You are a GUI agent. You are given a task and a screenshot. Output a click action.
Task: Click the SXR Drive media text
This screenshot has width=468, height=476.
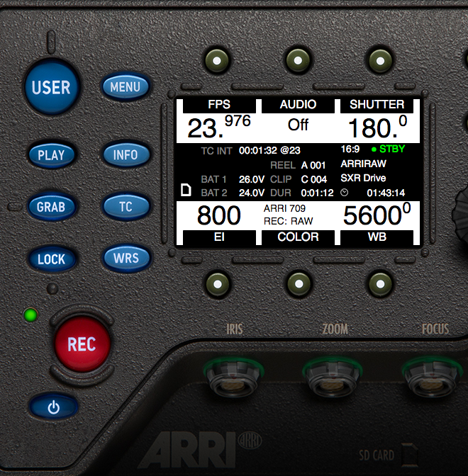click(363, 178)
